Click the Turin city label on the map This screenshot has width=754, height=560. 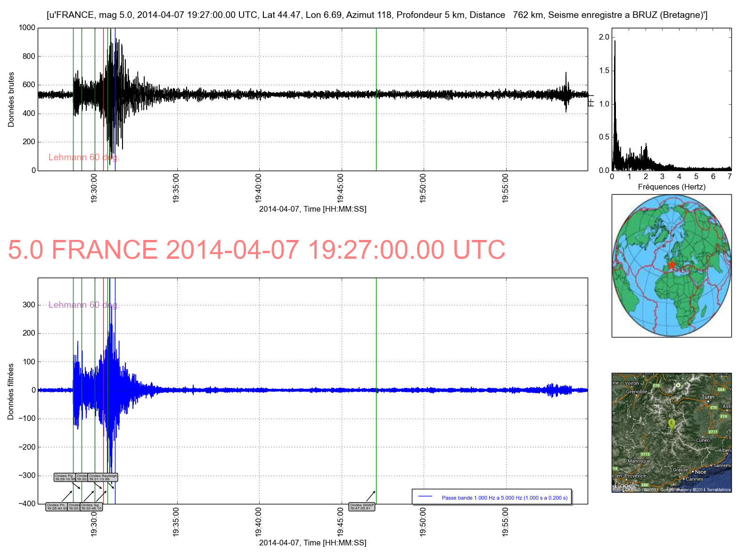[708, 397]
